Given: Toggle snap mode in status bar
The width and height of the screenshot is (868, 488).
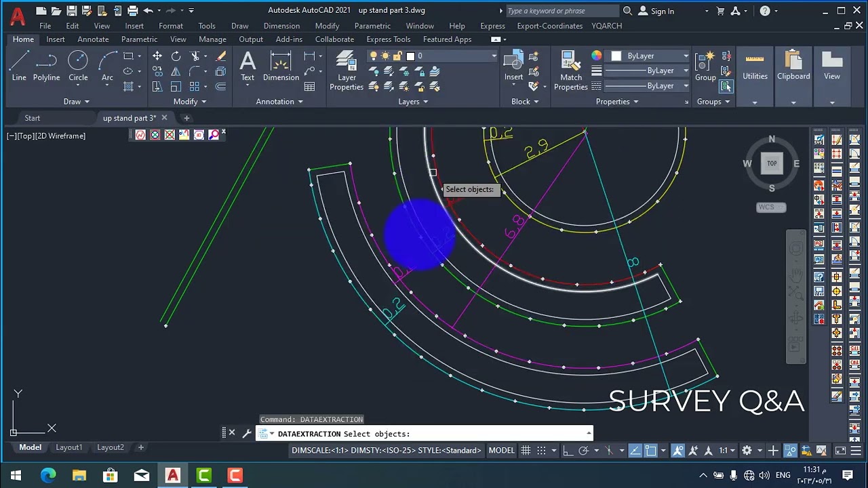Looking at the screenshot, I should pos(541,451).
